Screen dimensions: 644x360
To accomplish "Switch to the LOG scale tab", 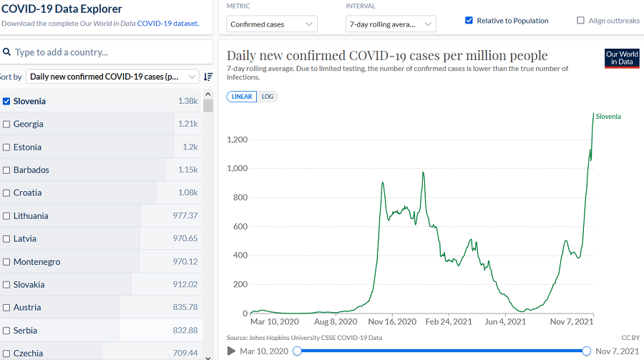I will [x=268, y=97].
